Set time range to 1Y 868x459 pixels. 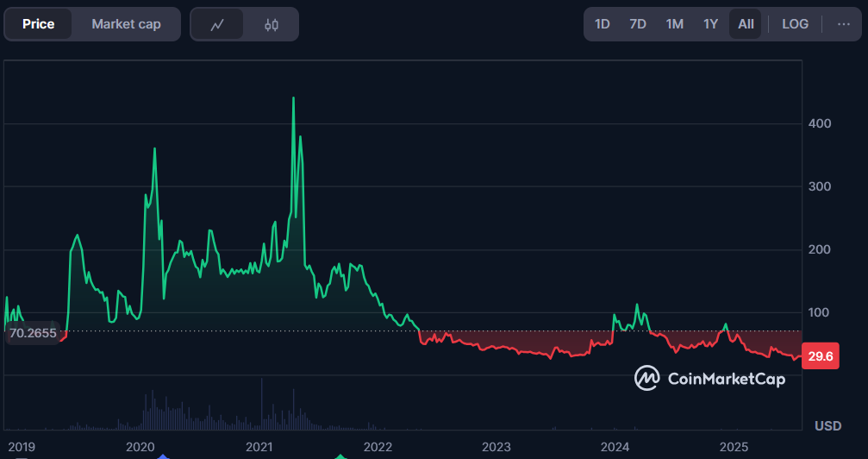pyautogui.click(x=710, y=24)
